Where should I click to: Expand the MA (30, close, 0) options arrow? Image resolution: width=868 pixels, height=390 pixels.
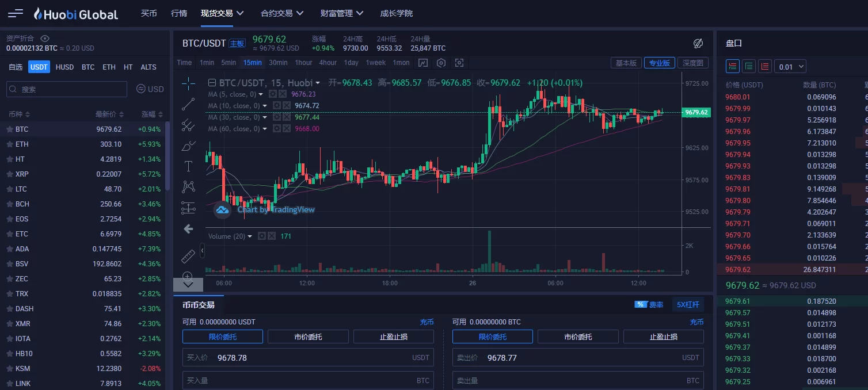(x=265, y=117)
